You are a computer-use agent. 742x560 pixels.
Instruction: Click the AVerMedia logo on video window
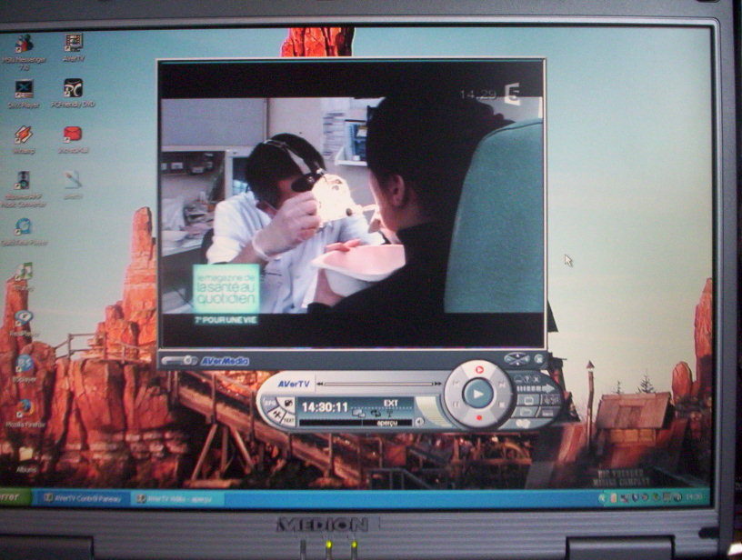click(226, 361)
